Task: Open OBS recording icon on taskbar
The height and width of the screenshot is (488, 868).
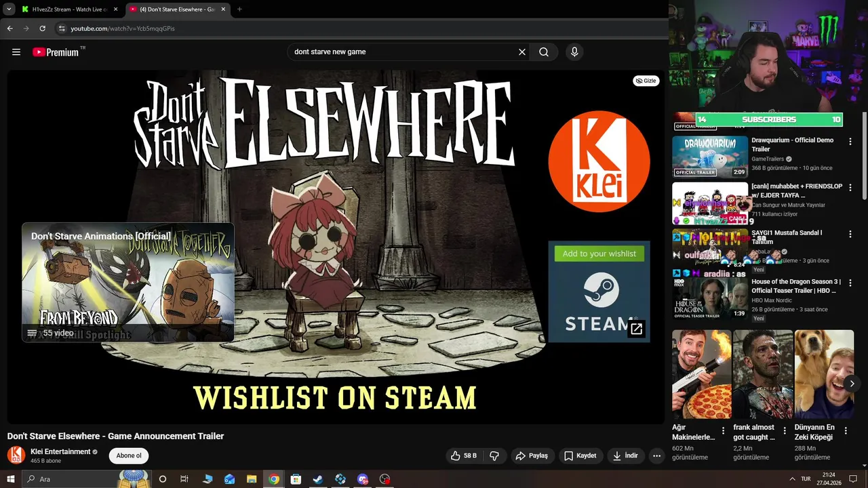Action: pos(385,479)
